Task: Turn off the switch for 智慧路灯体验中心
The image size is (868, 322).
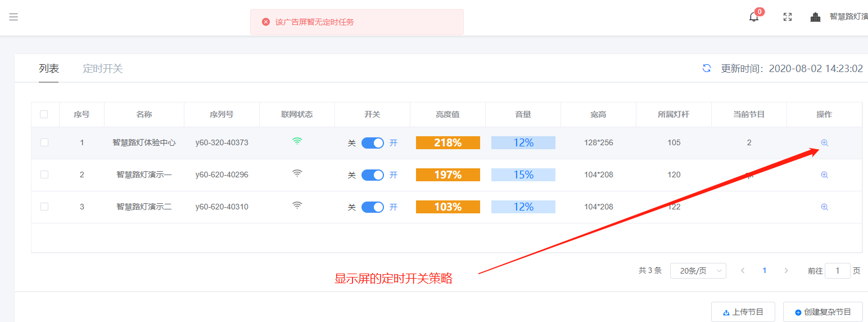Action: (372, 143)
